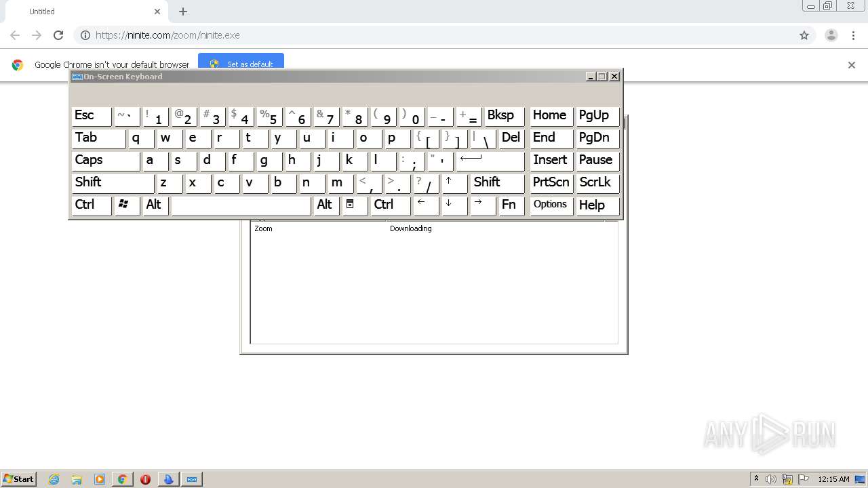Click the Help key
868x488 pixels.
pos(597,205)
